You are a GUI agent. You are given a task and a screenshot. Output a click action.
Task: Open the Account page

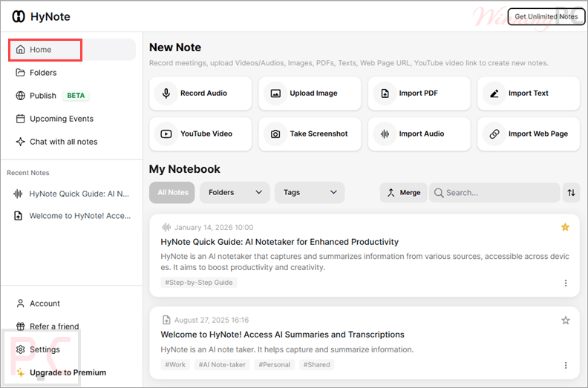pyautogui.click(x=38, y=303)
